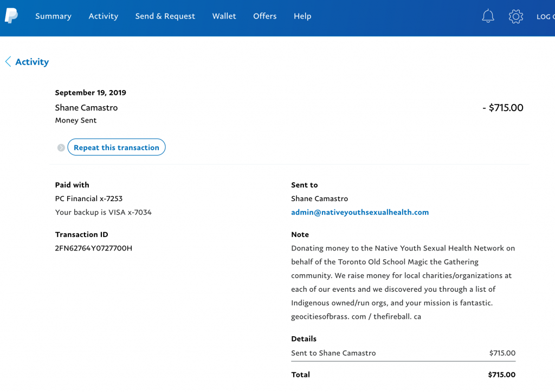The image size is (555, 392).
Task: Click the Total $715.00 bold amount
Action: (501, 375)
